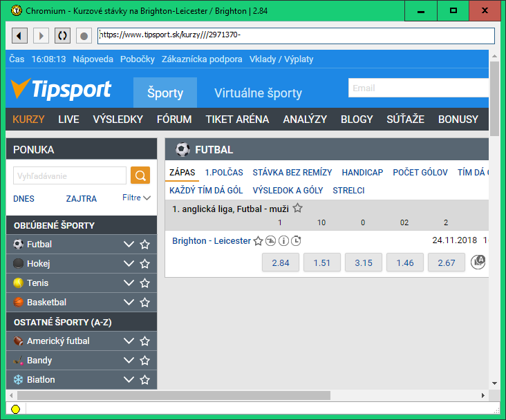
Task: Click the Basketbal ball icon in sidebar
Action: point(19,303)
